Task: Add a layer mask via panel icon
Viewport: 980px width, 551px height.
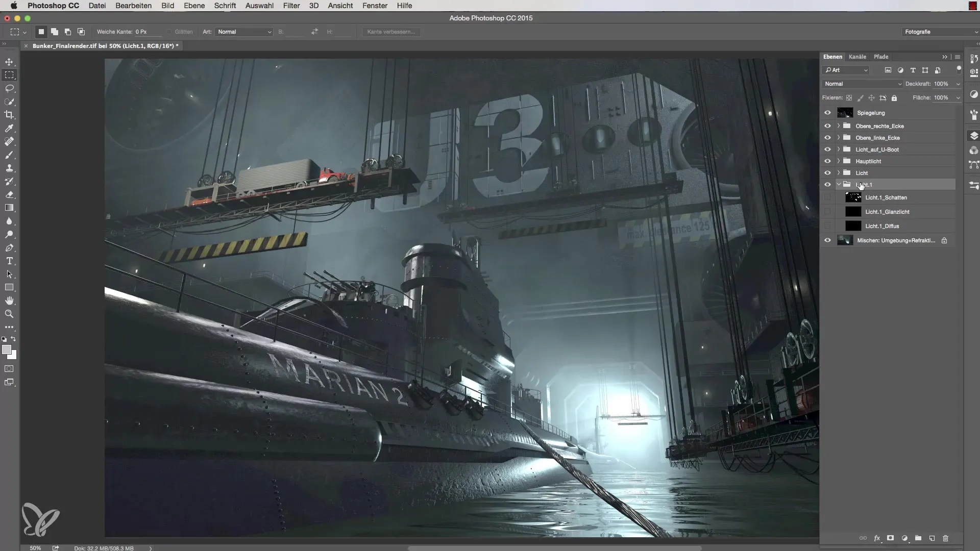Action: point(891,538)
